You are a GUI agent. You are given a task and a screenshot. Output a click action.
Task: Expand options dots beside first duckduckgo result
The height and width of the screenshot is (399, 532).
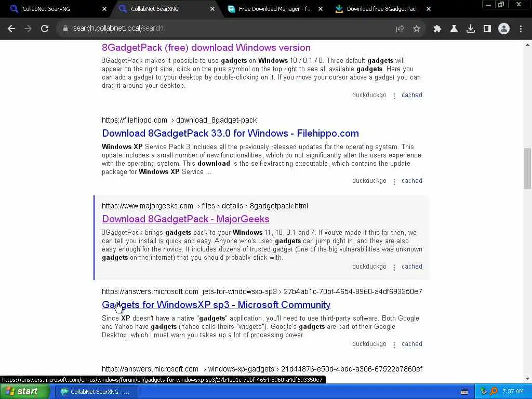[394, 96]
